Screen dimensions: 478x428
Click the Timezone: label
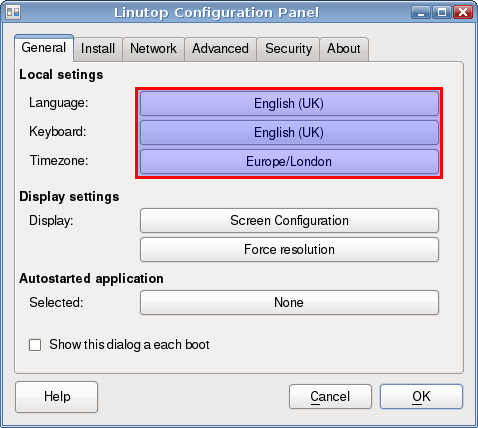click(x=59, y=161)
